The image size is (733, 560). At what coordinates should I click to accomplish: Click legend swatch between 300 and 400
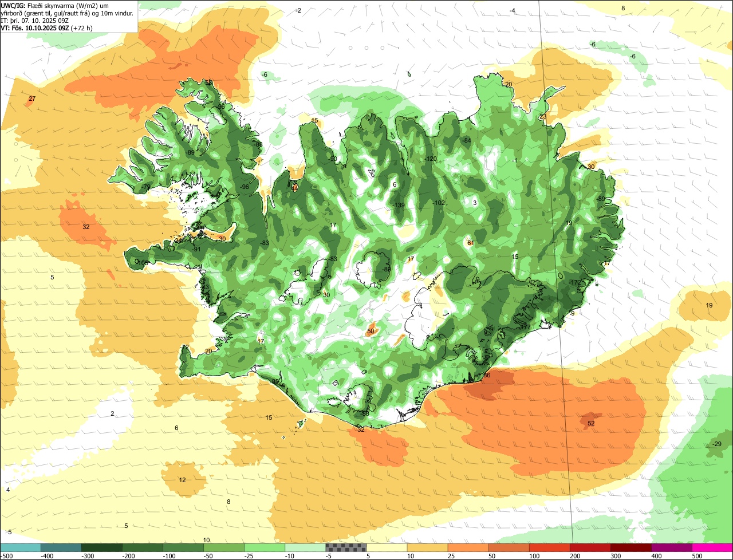coord(631,548)
